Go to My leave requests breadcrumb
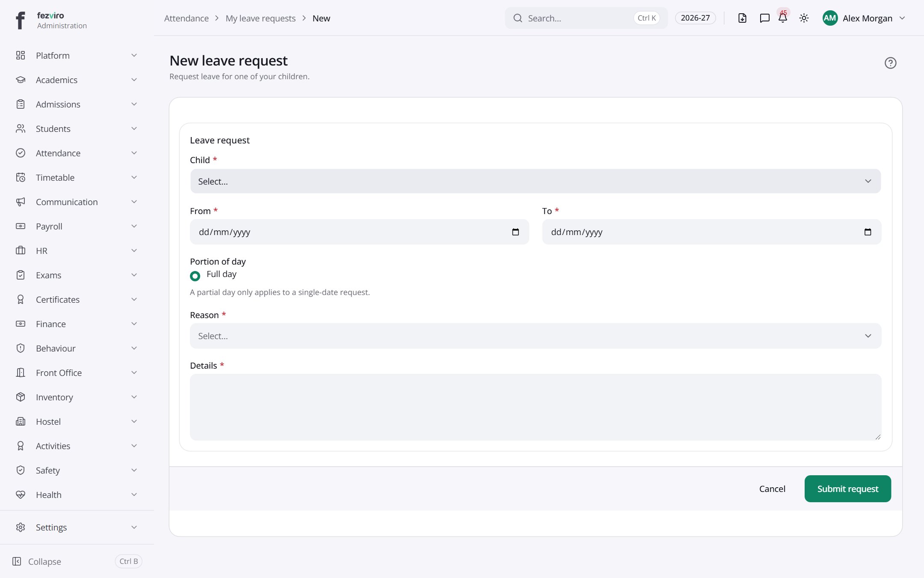Screen dimensions: 924x578 (261, 18)
